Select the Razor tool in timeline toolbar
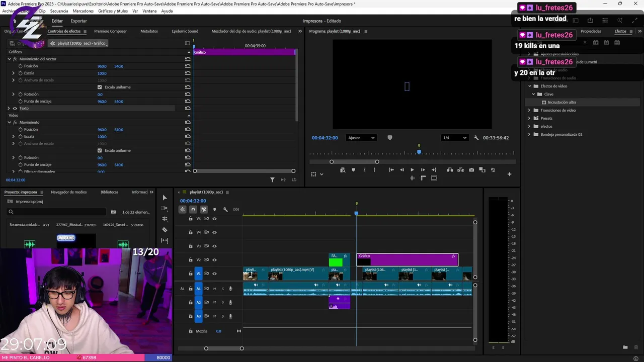Image resolution: width=644 pixels, height=362 pixels. 165,230
